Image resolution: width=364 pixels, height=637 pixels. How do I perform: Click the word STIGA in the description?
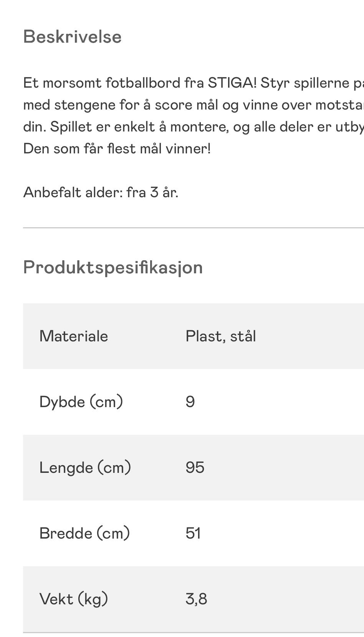(x=232, y=83)
